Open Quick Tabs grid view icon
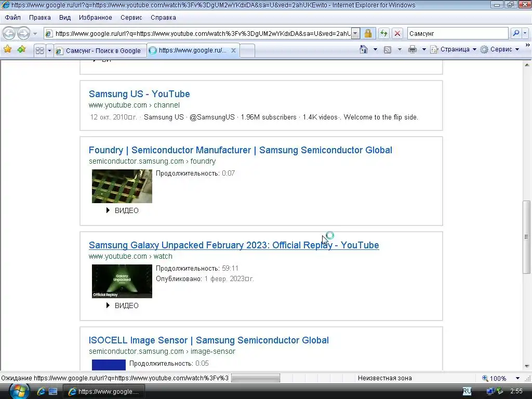The width and height of the screenshot is (532, 399). tap(39, 50)
